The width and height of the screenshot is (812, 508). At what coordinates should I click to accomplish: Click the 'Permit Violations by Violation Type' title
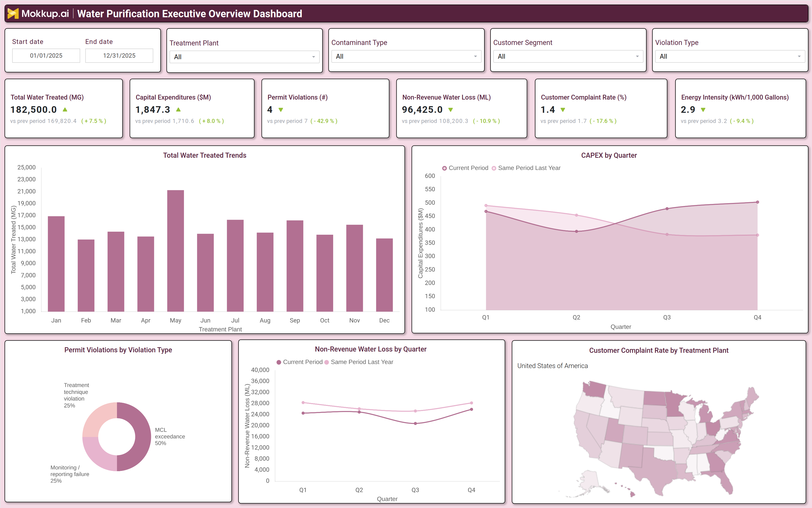point(118,350)
